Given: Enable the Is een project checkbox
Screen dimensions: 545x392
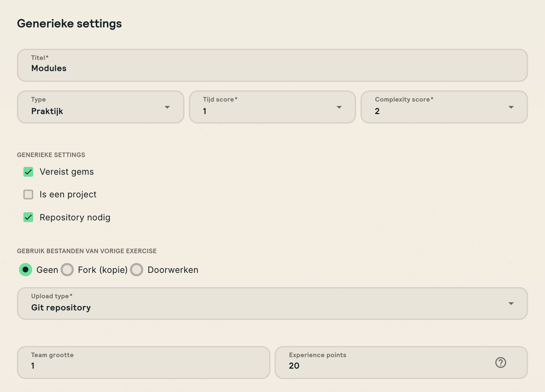Looking at the screenshot, I should tap(28, 195).
